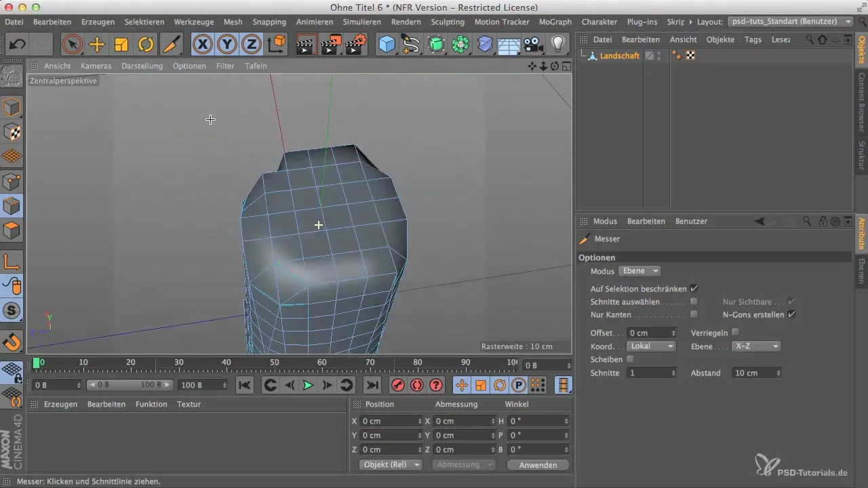Enable Verriegeln checkbox
The image size is (868, 488).
pos(735,332)
